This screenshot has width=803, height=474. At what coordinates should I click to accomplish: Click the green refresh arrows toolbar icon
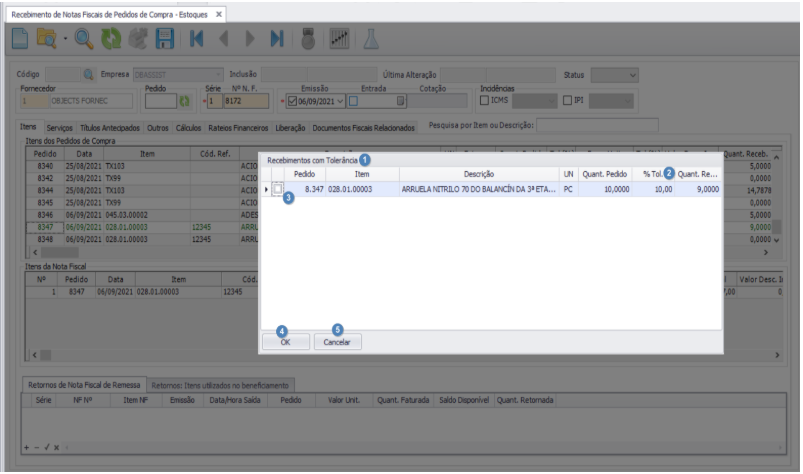point(110,40)
